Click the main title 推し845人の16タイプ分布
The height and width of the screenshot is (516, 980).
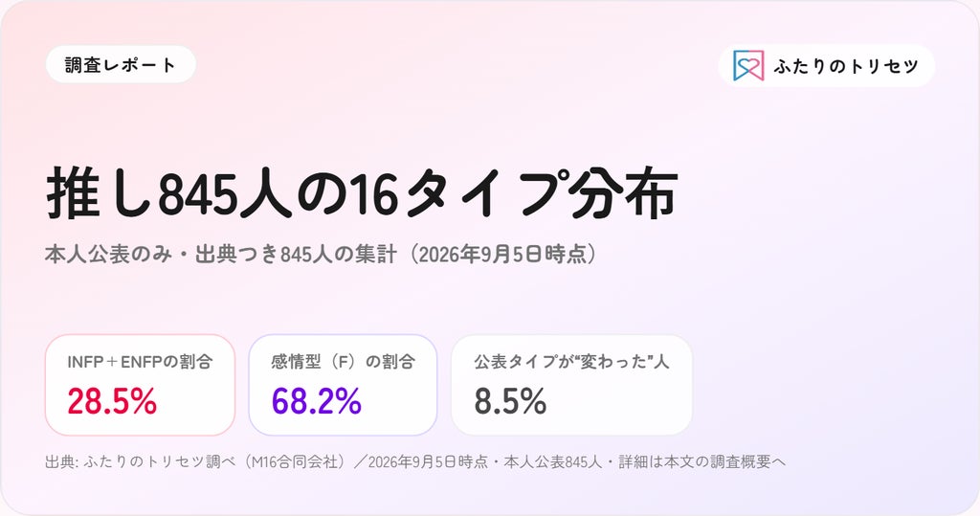[x=362, y=193]
